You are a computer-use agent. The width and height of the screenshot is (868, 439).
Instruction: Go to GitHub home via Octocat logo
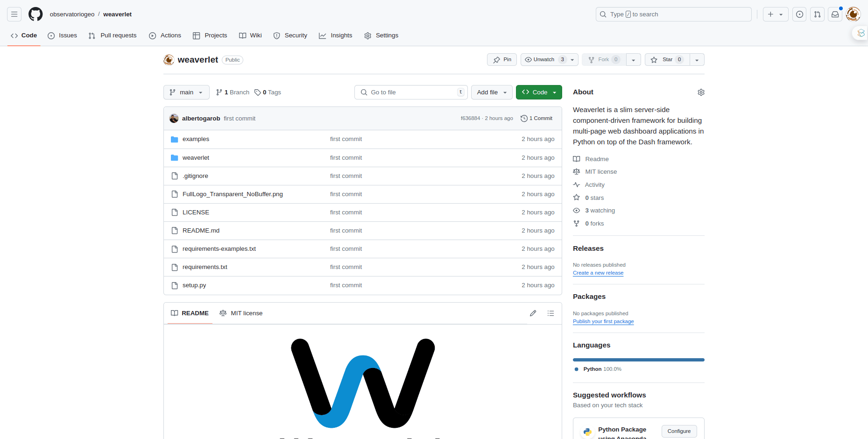[35, 14]
